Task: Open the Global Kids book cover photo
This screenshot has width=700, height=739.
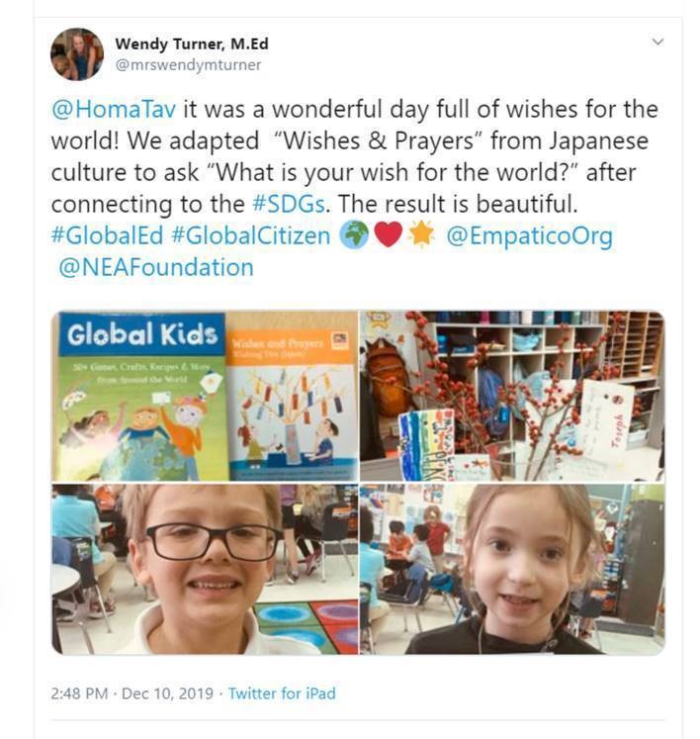Action: coord(205,396)
